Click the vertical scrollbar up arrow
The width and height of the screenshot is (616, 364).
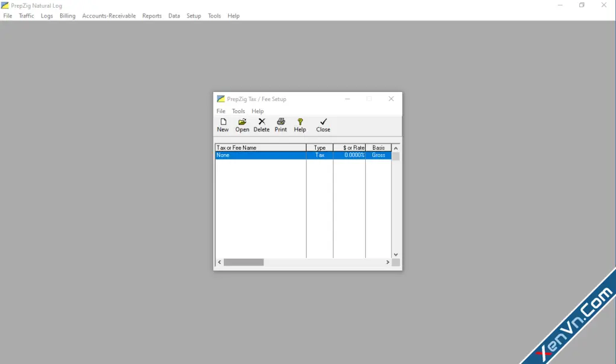click(x=396, y=148)
